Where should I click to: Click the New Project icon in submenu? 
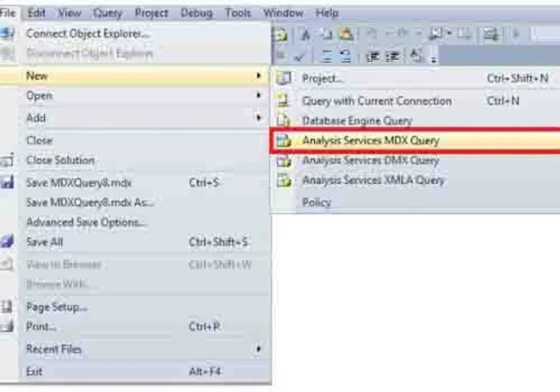[284, 78]
